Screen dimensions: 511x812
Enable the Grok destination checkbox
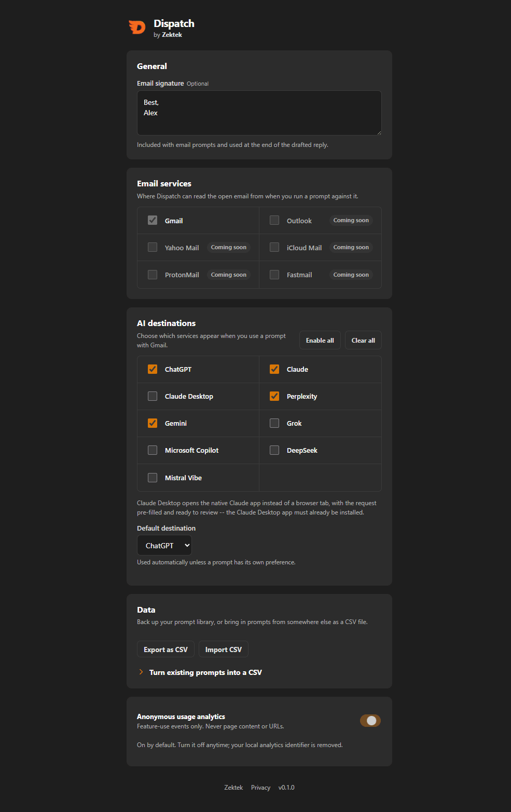[x=274, y=423]
